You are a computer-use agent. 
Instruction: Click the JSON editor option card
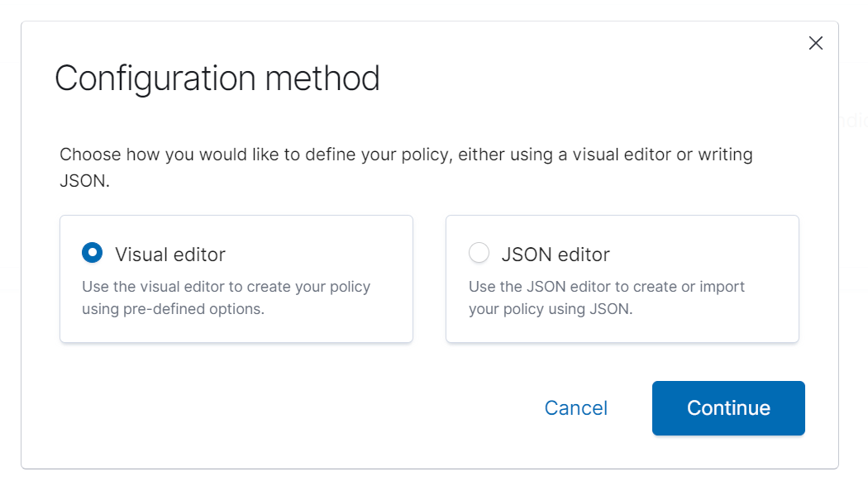622,278
